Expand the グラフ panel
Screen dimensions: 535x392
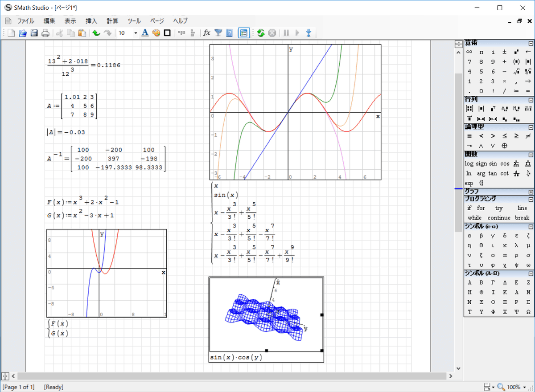click(531, 192)
